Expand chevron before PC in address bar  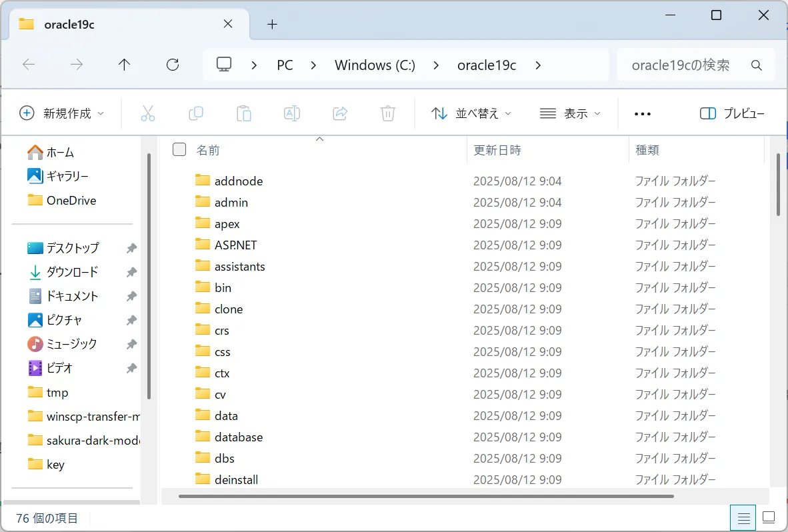254,65
